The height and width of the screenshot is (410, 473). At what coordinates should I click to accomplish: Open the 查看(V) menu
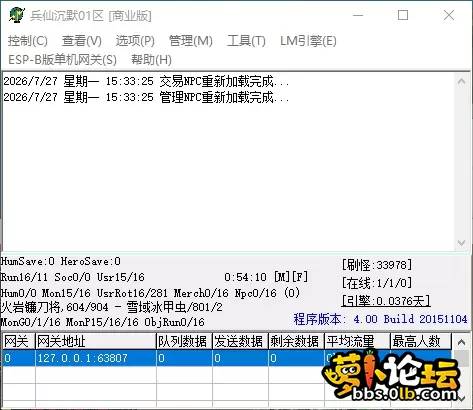click(82, 41)
